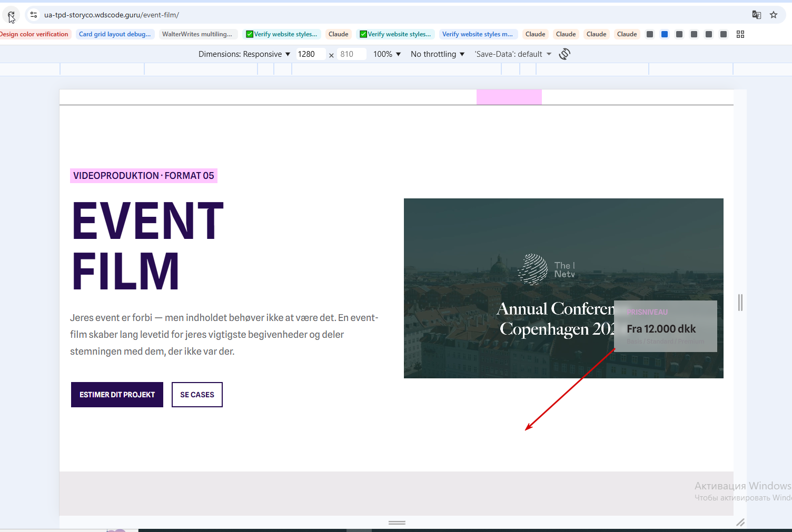
Task: Click the paragraph starting 'Jeres event er forbi'
Action: (x=224, y=335)
